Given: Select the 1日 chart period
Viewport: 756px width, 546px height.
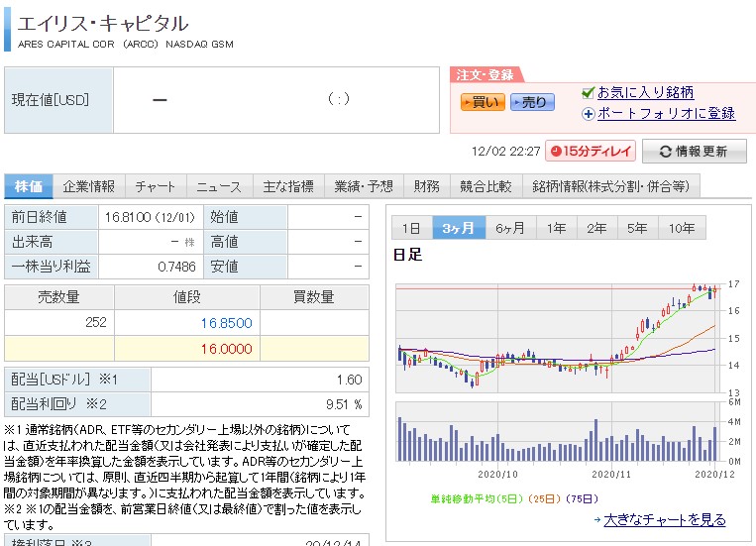Looking at the screenshot, I should (x=411, y=228).
